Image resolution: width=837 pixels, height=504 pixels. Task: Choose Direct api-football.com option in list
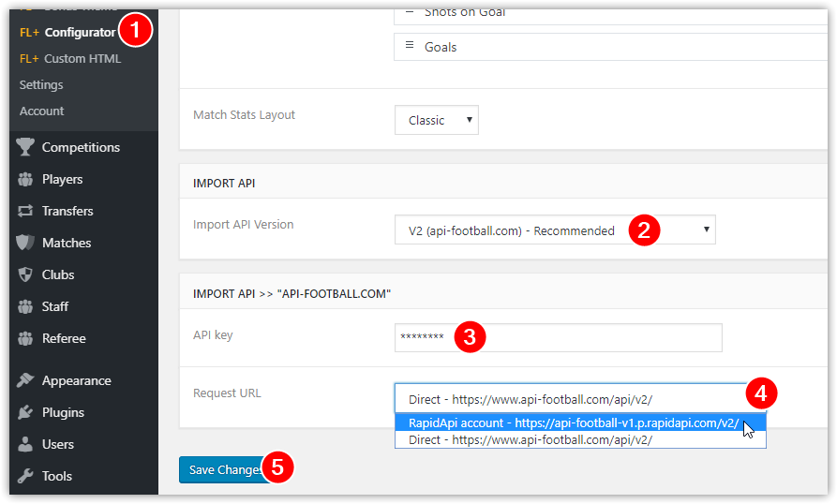click(x=580, y=440)
